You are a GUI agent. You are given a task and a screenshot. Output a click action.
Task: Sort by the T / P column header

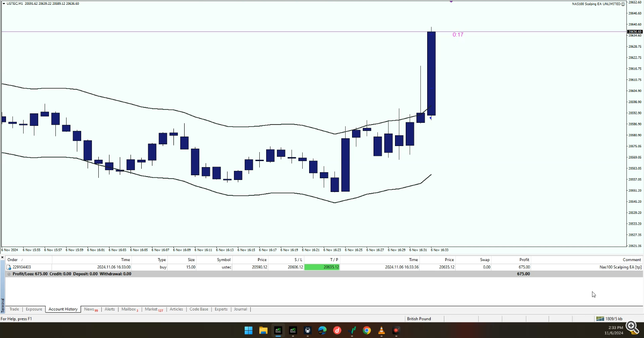click(x=322, y=260)
